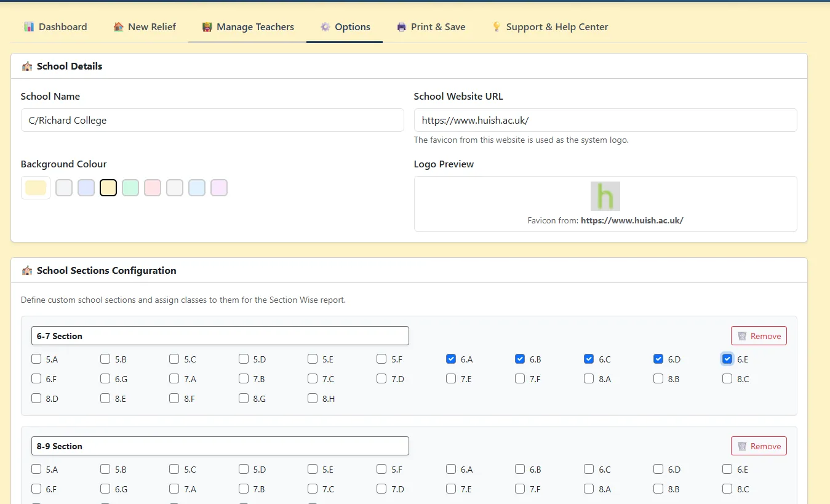The width and height of the screenshot is (830, 504).
Task: Click the lightbulb Support & Help Center icon
Action: (497, 27)
